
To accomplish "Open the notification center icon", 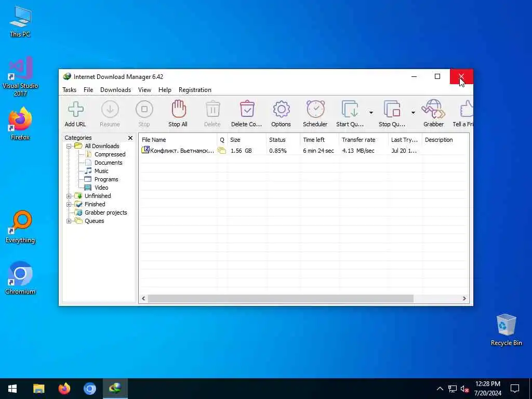I will click(515, 389).
